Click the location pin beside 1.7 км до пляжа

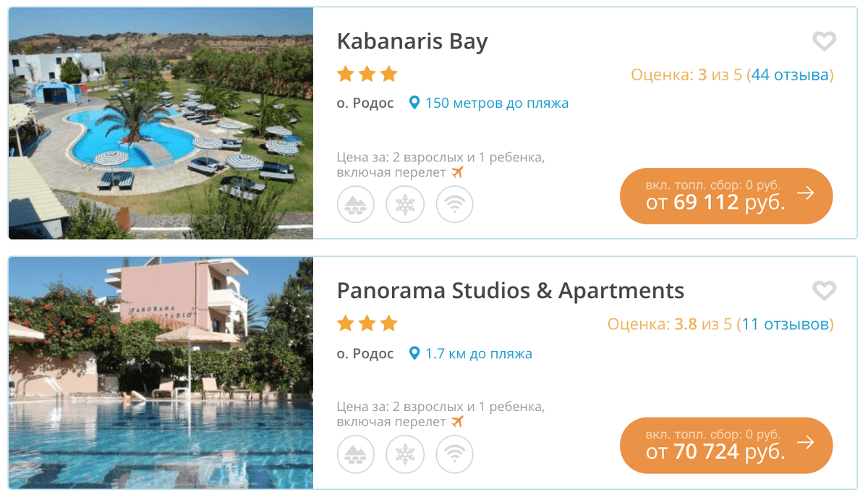tap(414, 353)
